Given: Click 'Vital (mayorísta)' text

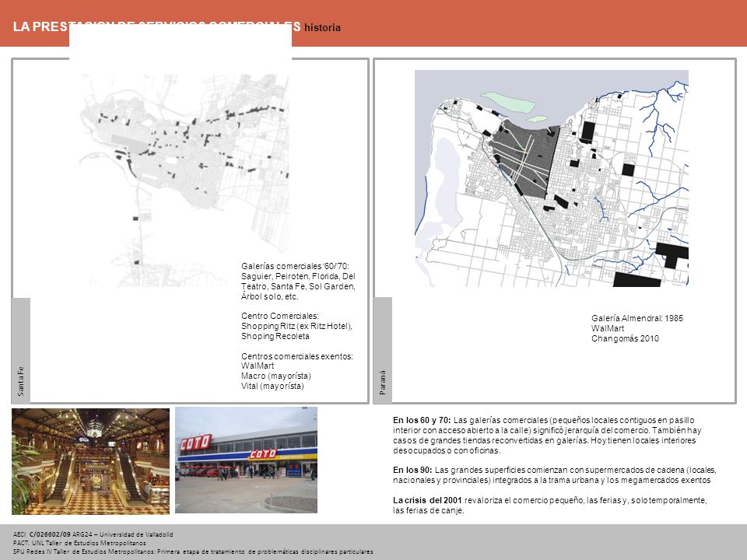Looking at the screenshot, I should (x=272, y=386).
